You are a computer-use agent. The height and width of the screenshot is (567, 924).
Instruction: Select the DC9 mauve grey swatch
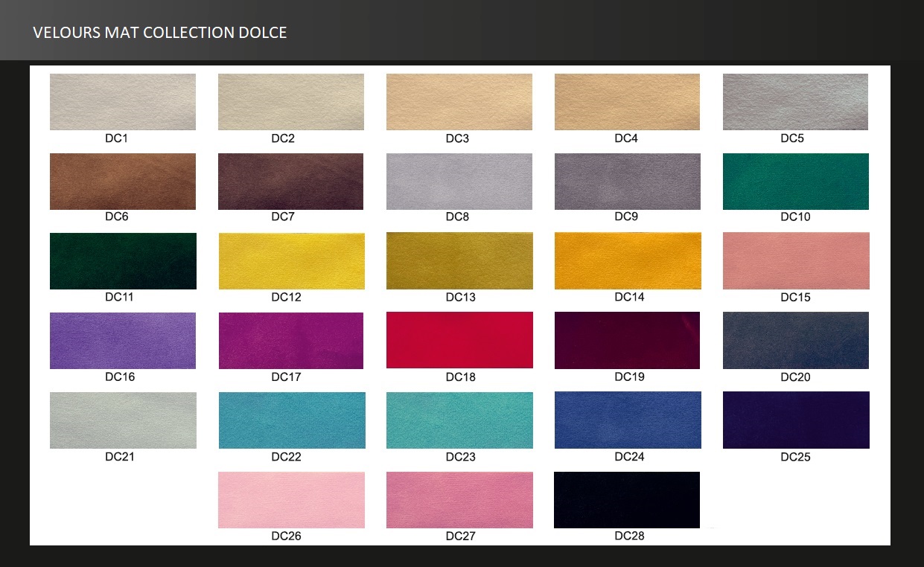[x=628, y=182]
